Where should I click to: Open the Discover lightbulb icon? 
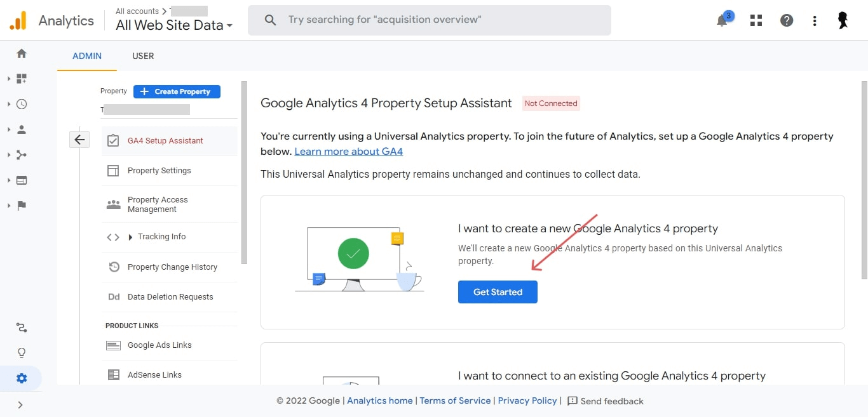click(22, 353)
